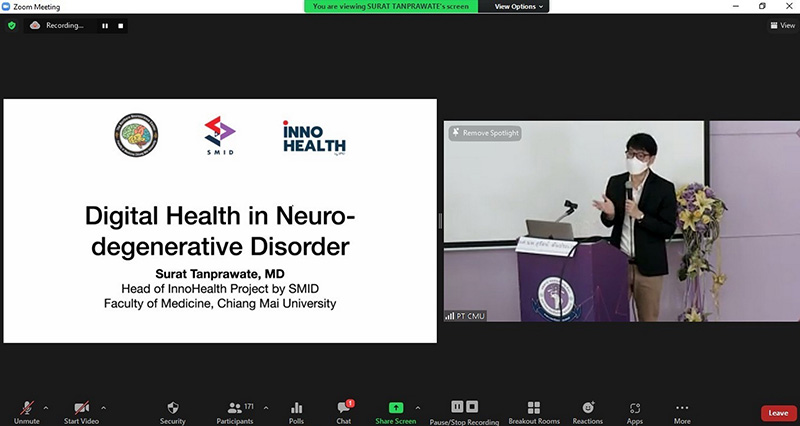This screenshot has height=426, width=800.
Task: Expand arrow next to Participants
Action: coord(266,408)
